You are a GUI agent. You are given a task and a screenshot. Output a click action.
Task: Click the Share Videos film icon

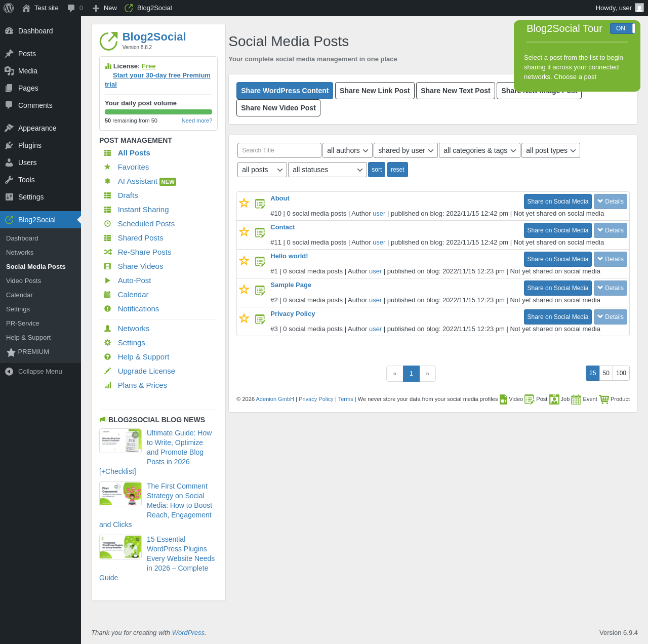pyautogui.click(x=107, y=266)
